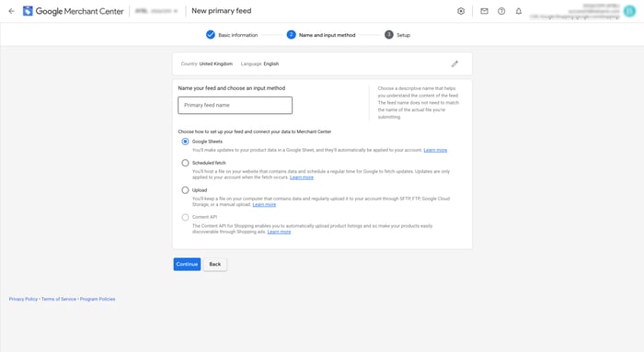Edit country and language with pencil icon
This screenshot has width=644, height=352.
(x=454, y=63)
